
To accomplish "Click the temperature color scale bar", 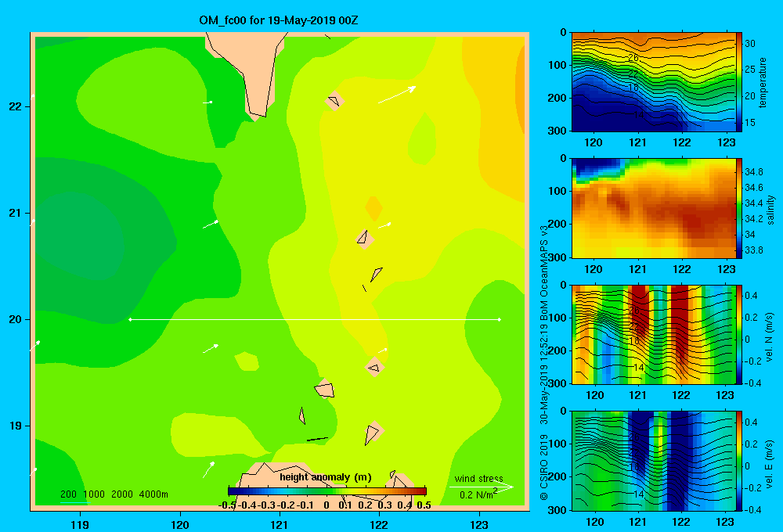I will pos(739,82).
